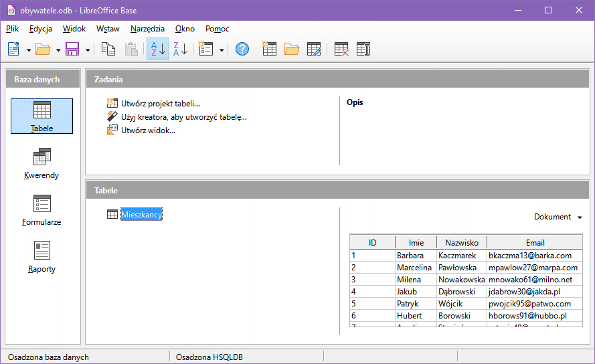595x364 pixels.
Task: Click Open Database Object folder icon
Action: pos(292,50)
